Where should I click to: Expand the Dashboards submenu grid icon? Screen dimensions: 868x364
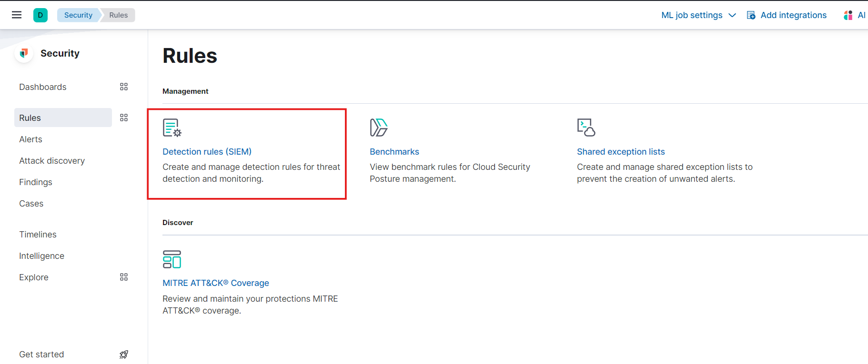124,87
